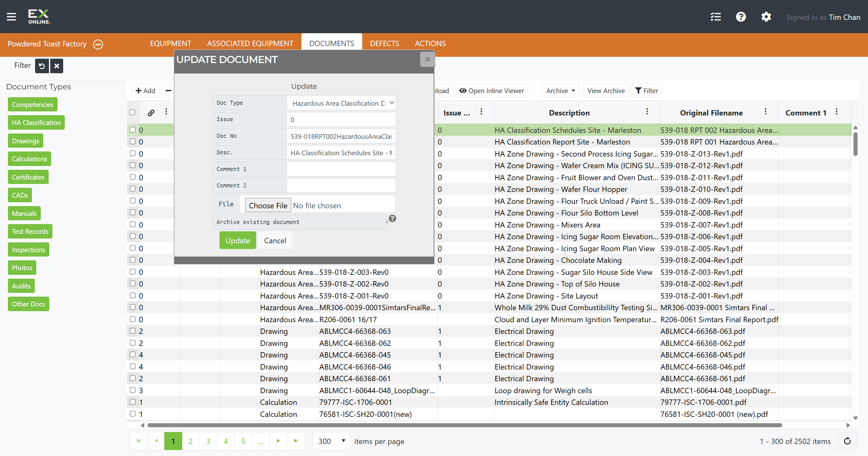Viewport: 868px width, 456px height.
Task: Filter by HA Classification document type
Action: coord(36,122)
